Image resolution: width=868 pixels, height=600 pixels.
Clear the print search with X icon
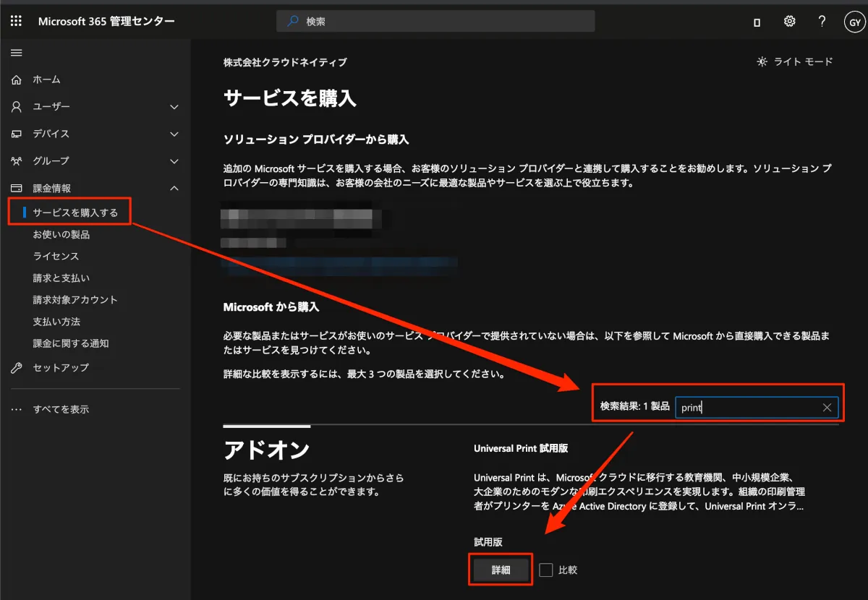(x=827, y=408)
